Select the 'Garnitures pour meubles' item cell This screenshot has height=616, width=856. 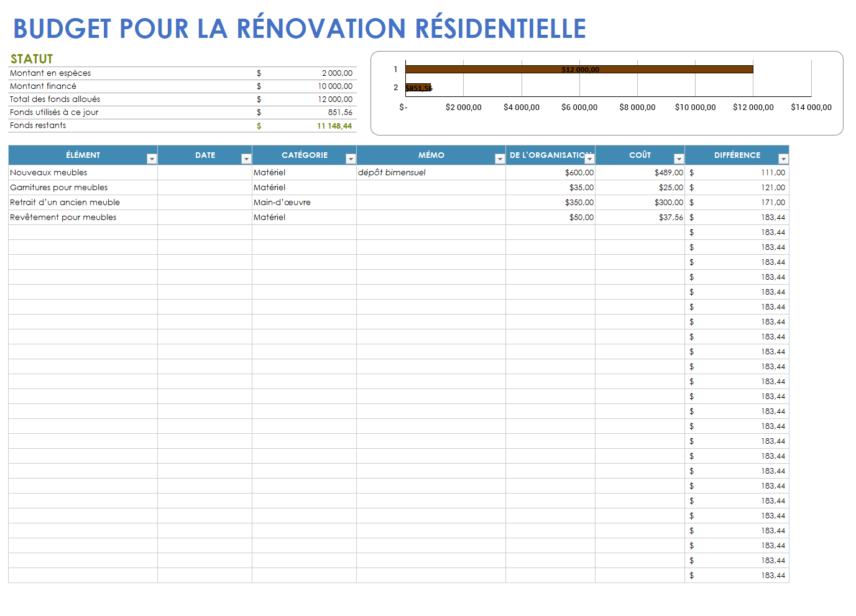(x=83, y=188)
